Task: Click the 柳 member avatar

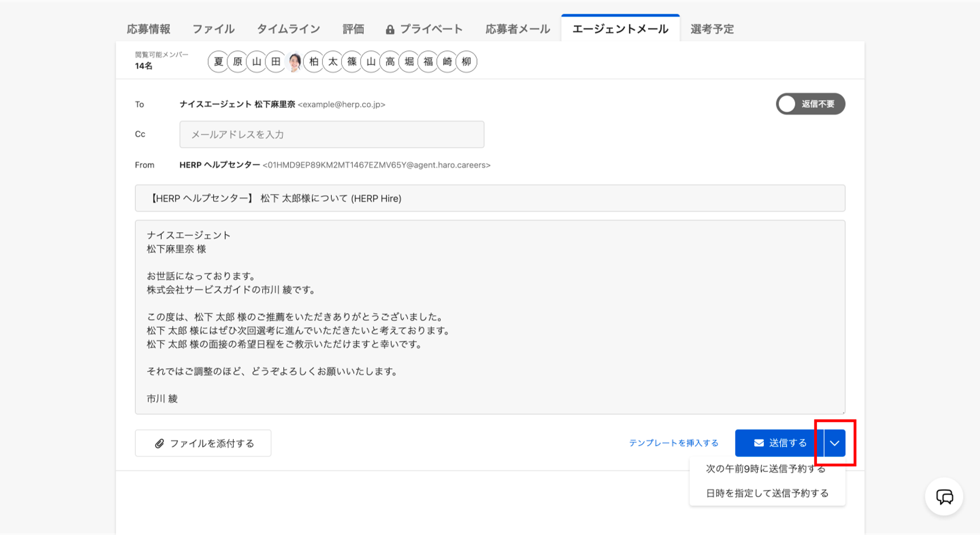Action: pos(466,62)
